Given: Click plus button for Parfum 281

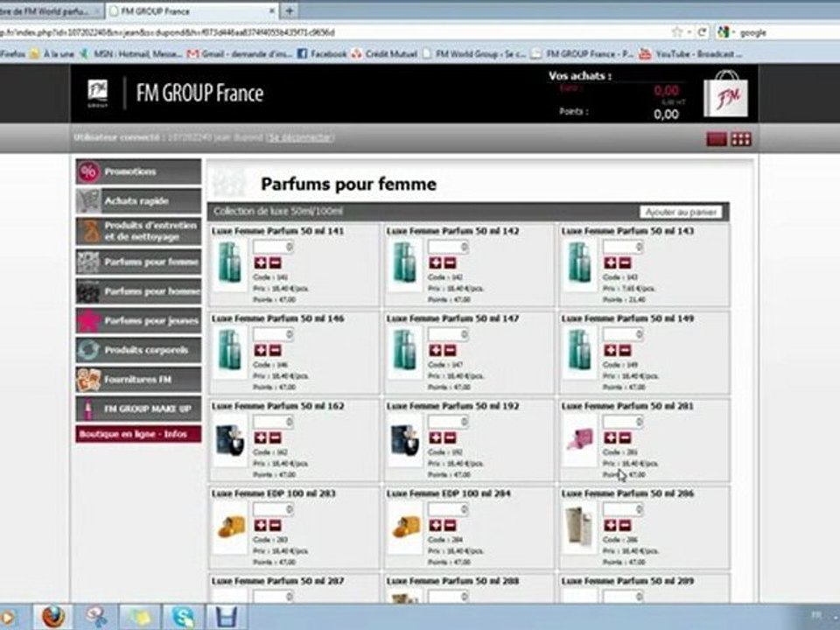Looking at the screenshot, I should [x=610, y=437].
